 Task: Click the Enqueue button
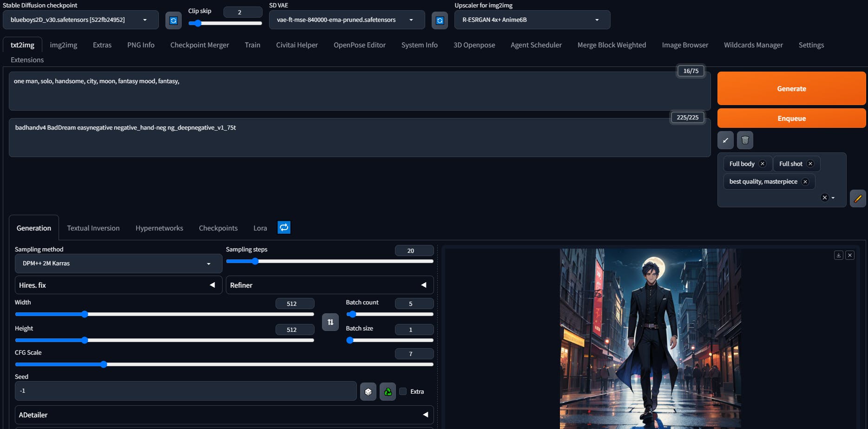pos(791,119)
